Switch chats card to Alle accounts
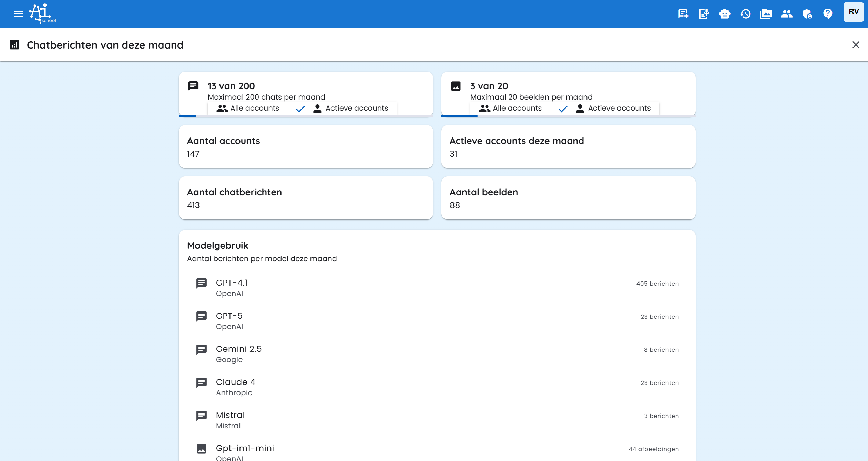Viewport: 868px width, 461px height. [248, 108]
